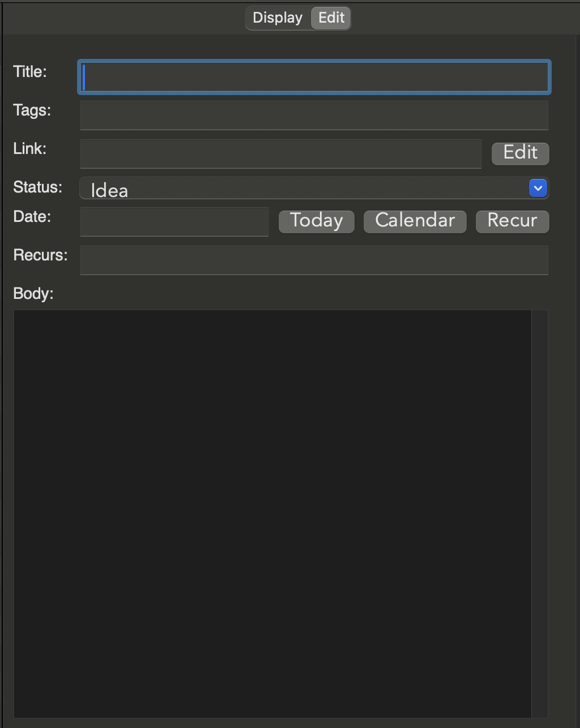Click the Link text box
The height and width of the screenshot is (728, 580).
point(280,153)
